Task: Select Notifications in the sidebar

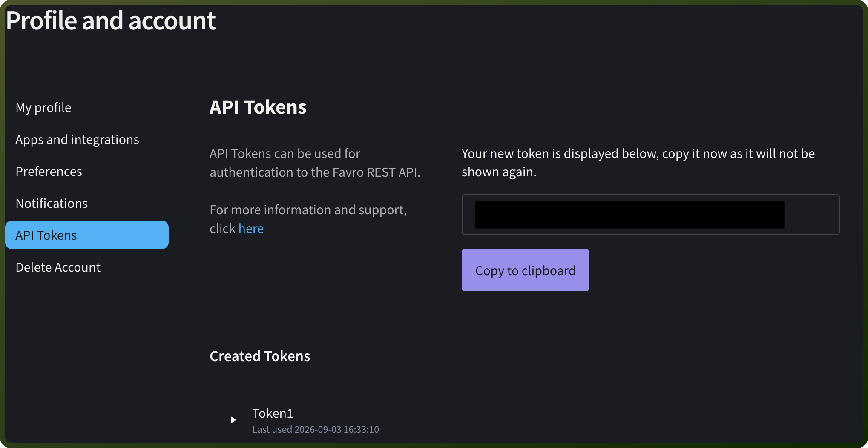Action: [x=52, y=204]
